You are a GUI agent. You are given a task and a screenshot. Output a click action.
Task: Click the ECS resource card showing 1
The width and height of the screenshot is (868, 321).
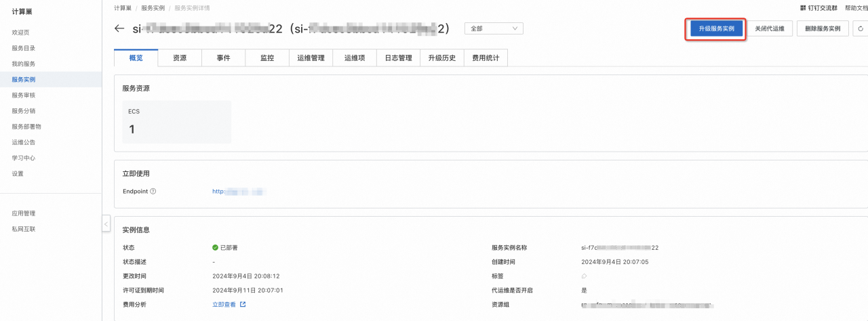pyautogui.click(x=177, y=122)
